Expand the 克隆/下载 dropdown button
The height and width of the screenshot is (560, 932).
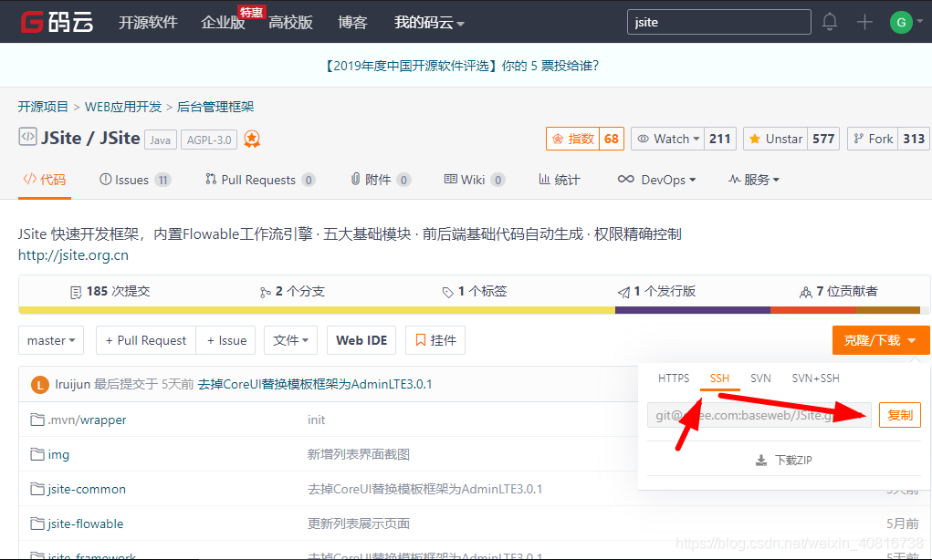coord(881,340)
